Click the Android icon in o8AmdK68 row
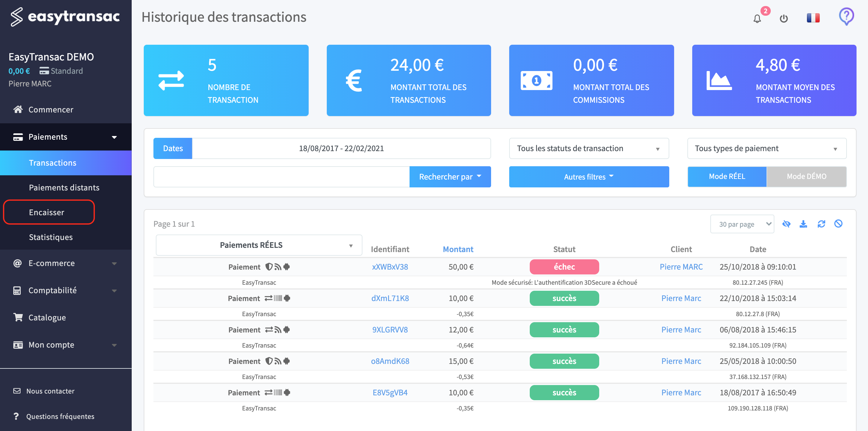This screenshot has width=868, height=431. pyautogui.click(x=286, y=361)
